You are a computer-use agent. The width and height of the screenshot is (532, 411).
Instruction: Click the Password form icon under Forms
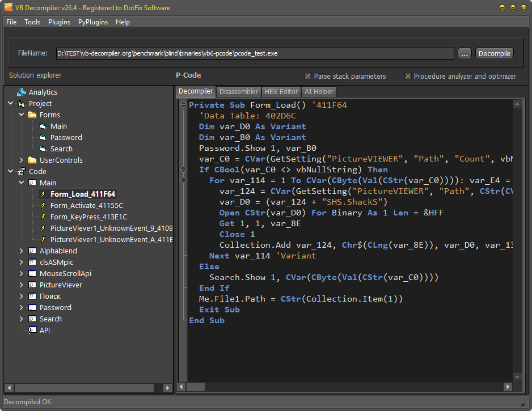pyautogui.click(x=43, y=137)
